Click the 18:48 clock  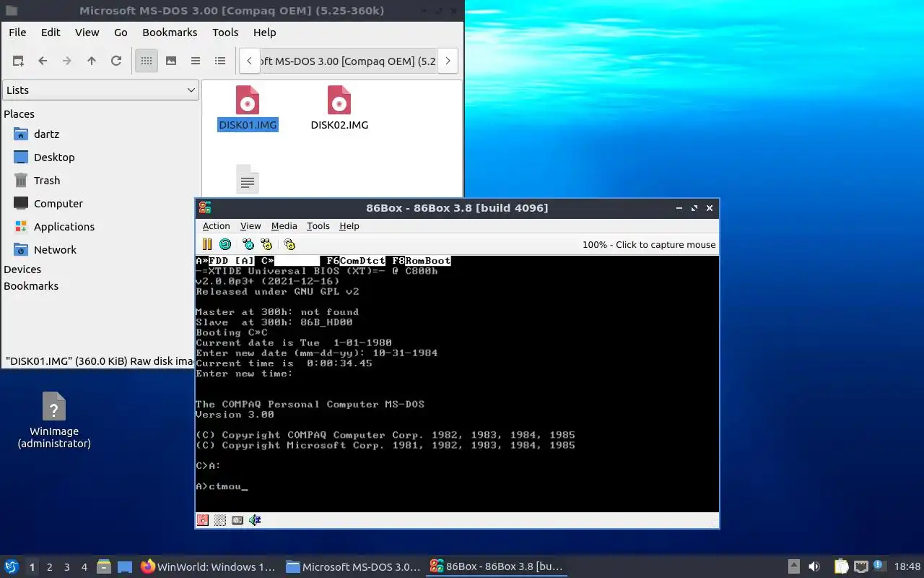pos(907,567)
